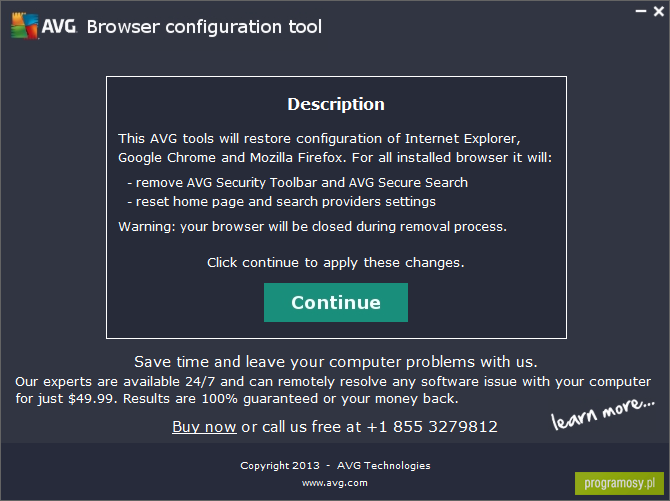The image size is (670, 501).
Task: Click the phone number +1 855 3279812
Action: point(432,427)
